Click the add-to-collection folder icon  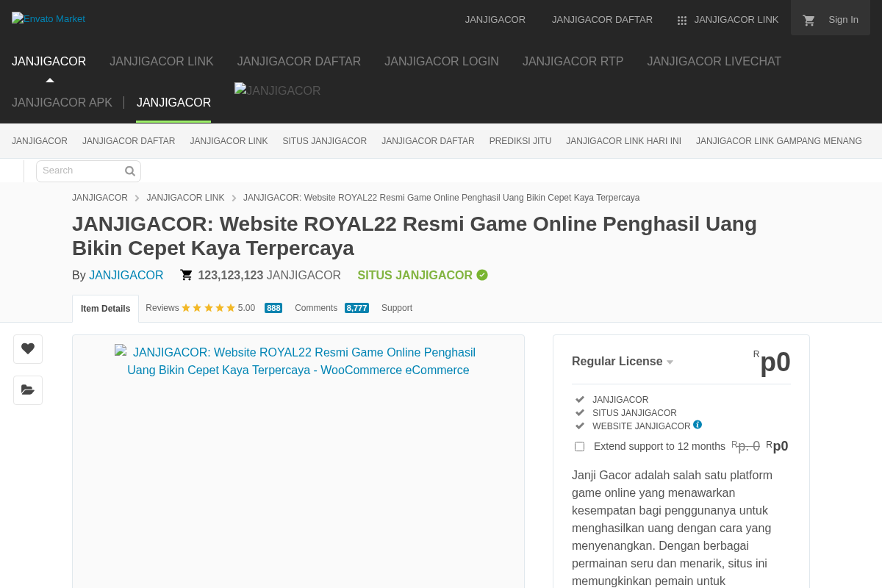(x=27, y=390)
